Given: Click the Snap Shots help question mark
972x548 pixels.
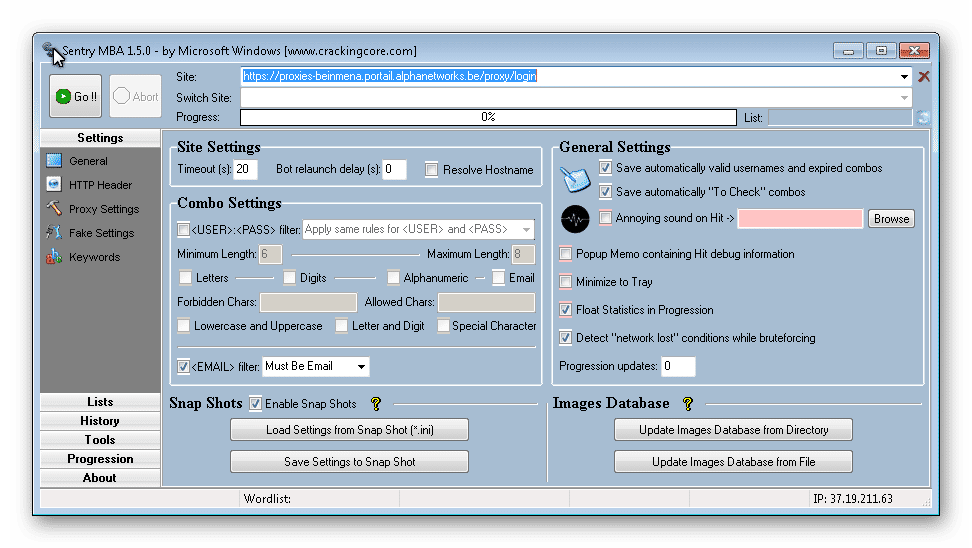Looking at the screenshot, I should click(376, 404).
